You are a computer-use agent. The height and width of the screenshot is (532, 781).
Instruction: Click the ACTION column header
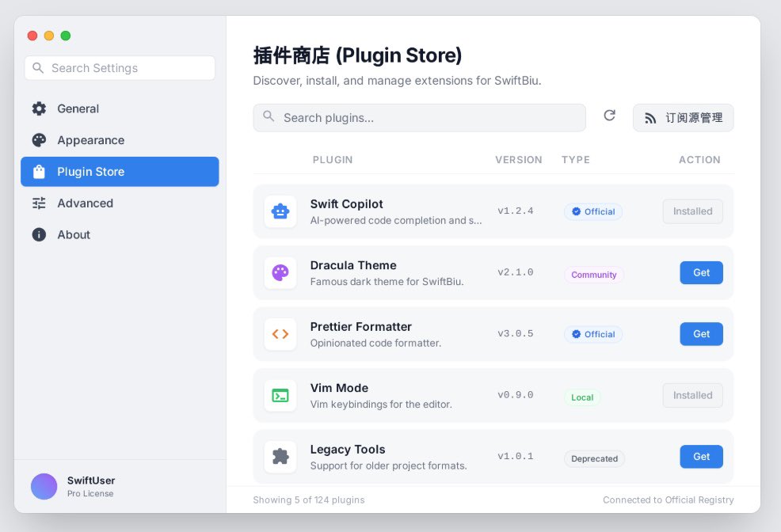coord(700,160)
